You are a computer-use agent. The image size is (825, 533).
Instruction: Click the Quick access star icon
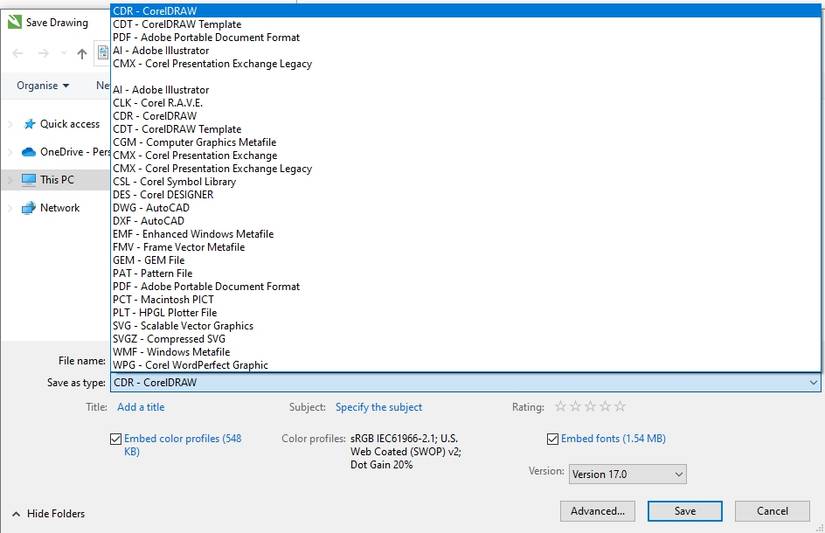point(29,124)
